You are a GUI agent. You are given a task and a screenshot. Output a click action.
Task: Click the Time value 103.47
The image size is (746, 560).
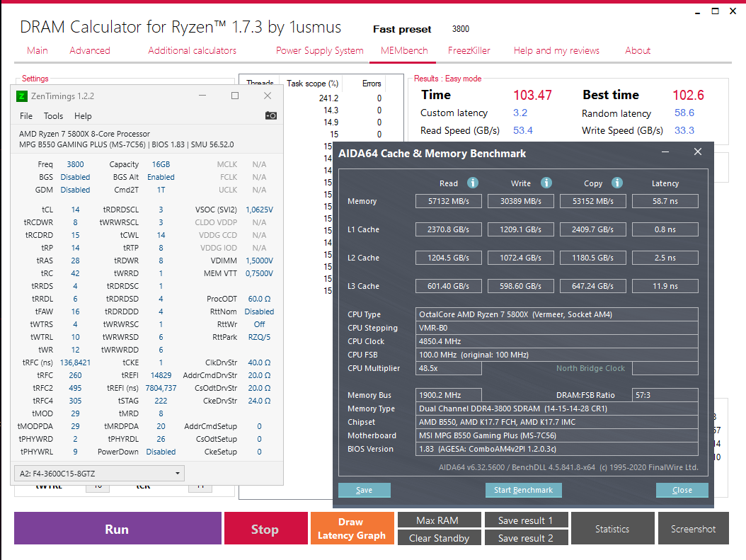click(532, 95)
